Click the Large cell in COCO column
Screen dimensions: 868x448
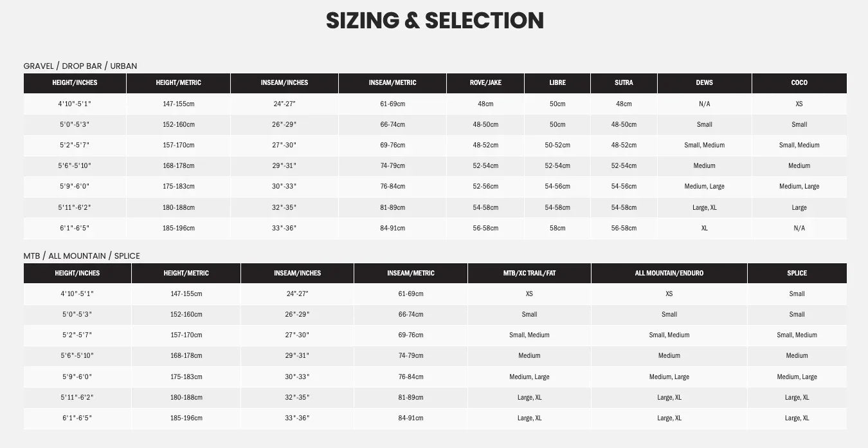[x=799, y=207]
